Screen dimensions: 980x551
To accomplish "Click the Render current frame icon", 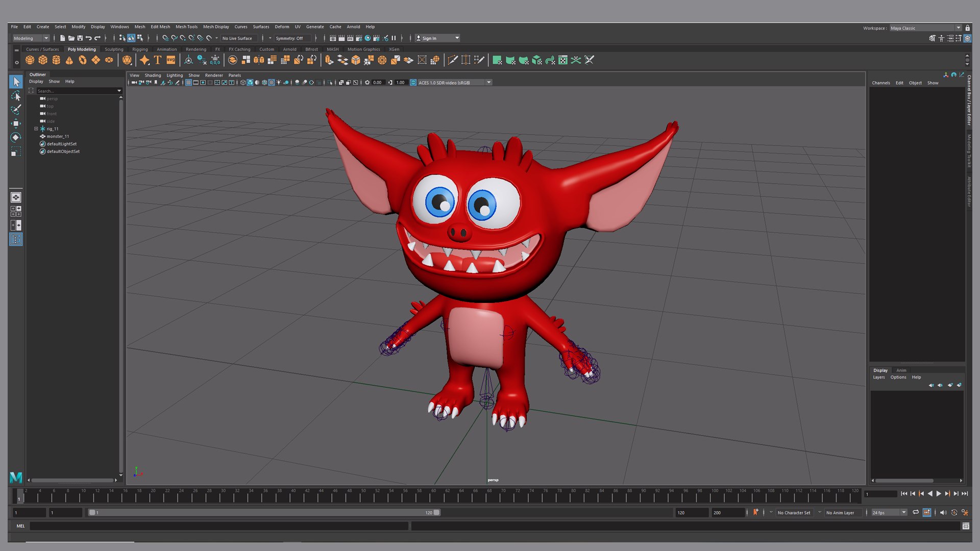I will [x=341, y=38].
